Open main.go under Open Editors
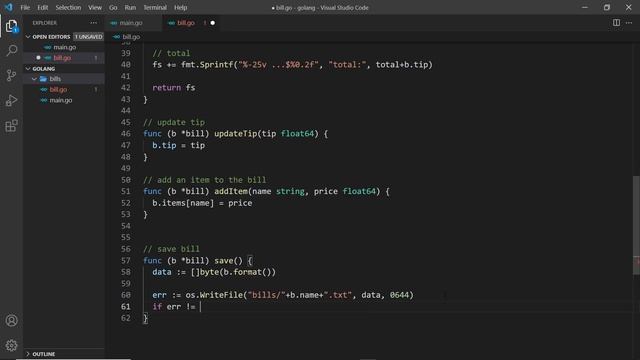The height and width of the screenshot is (360, 640). click(x=64, y=47)
